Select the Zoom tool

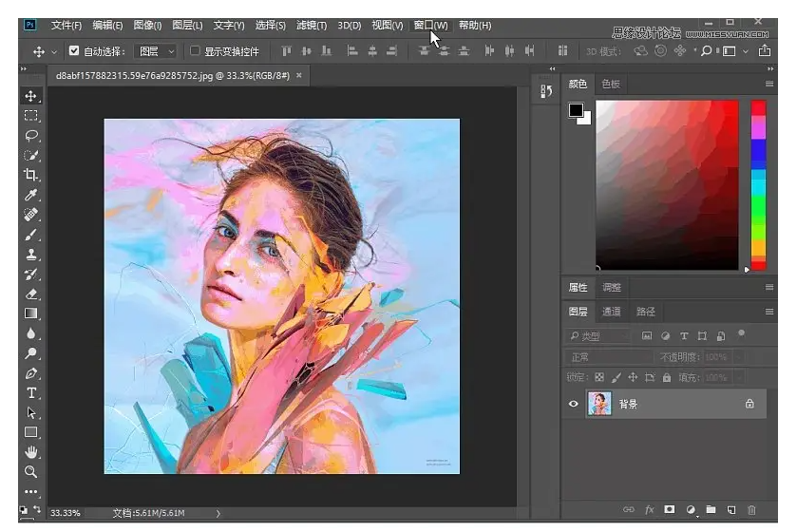point(31,471)
